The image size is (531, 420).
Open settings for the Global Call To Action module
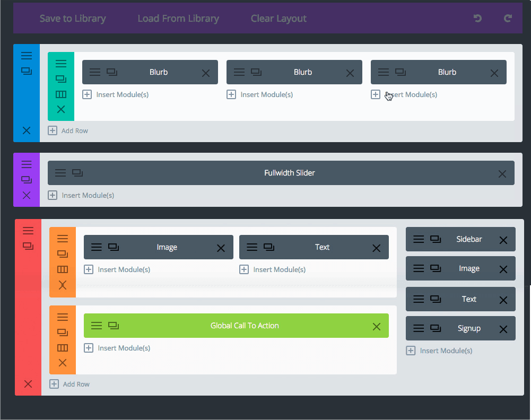pyautogui.click(x=96, y=326)
